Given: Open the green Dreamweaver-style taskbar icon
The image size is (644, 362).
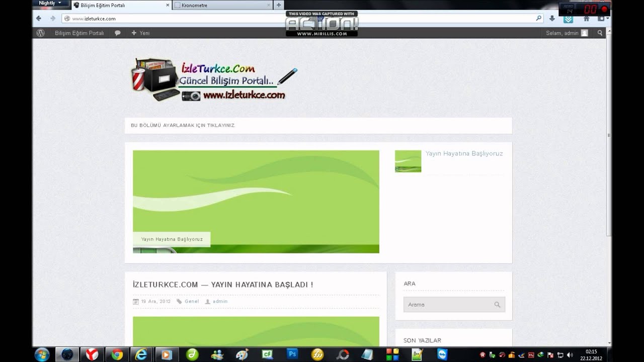Looking at the screenshot, I should 192,354.
